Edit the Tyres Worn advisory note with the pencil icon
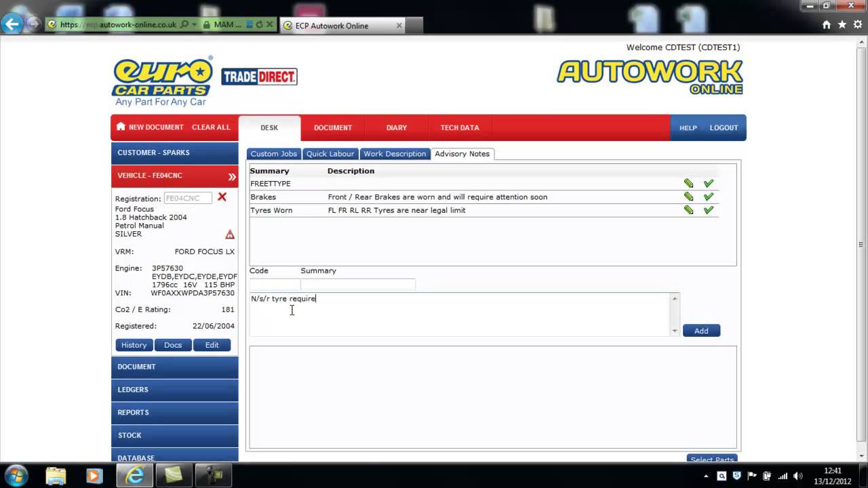Viewport: 868px width, 488px height. click(x=688, y=210)
